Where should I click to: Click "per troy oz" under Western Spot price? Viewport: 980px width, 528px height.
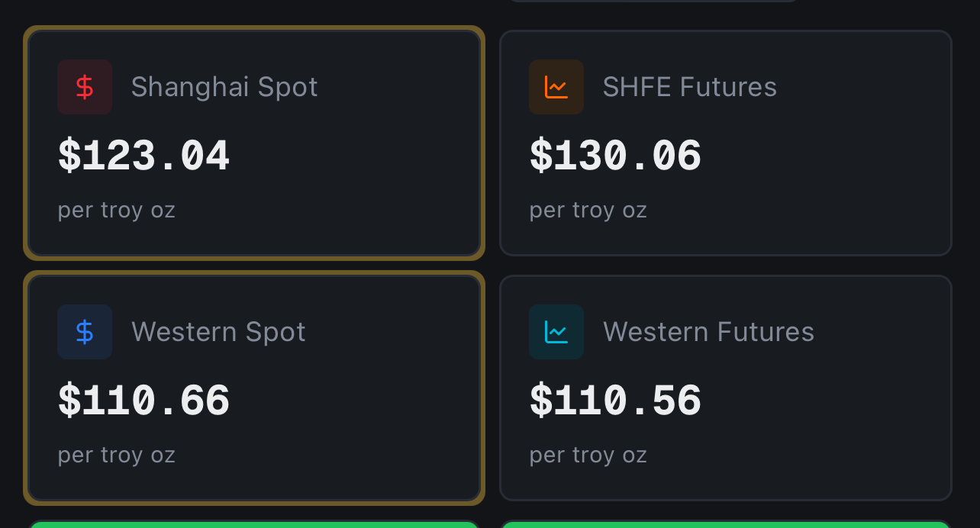pyautogui.click(x=117, y=455)
